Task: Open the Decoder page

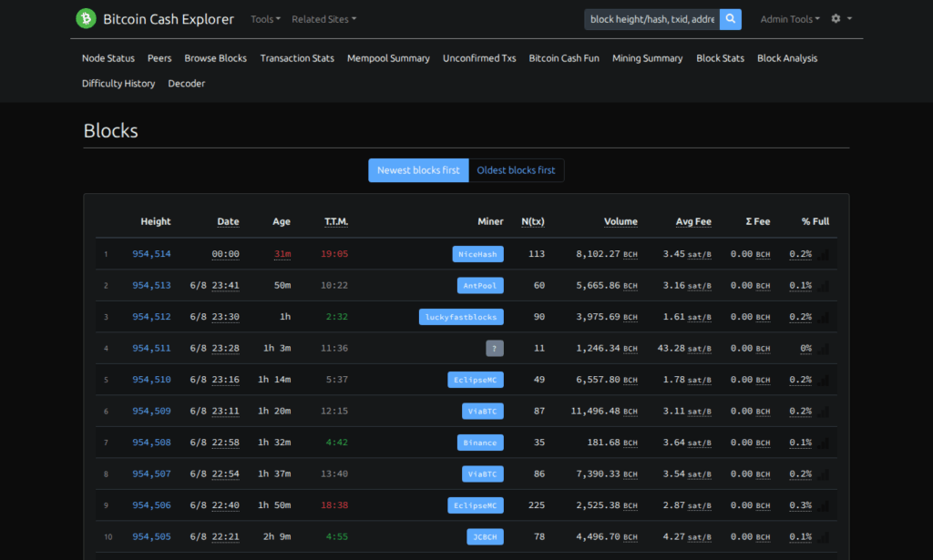Action: pos(186,83)
